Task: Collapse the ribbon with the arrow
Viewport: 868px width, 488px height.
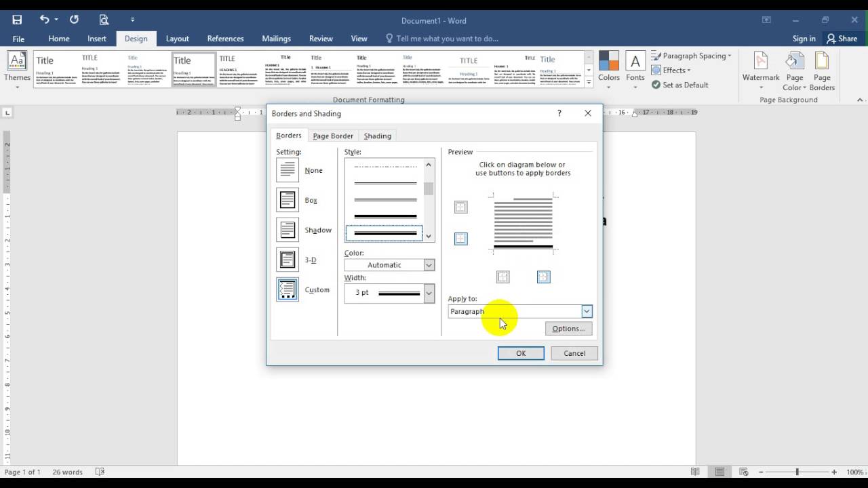Action: [860, 100]
